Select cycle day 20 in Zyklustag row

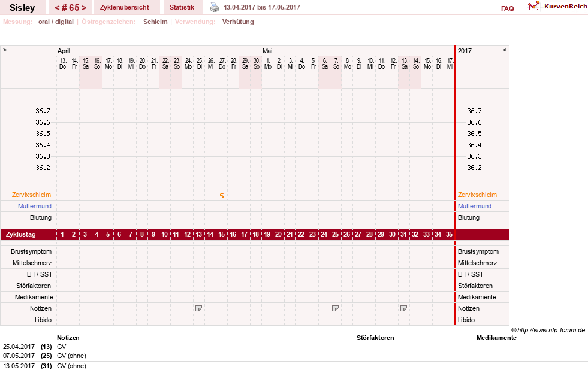278,235
